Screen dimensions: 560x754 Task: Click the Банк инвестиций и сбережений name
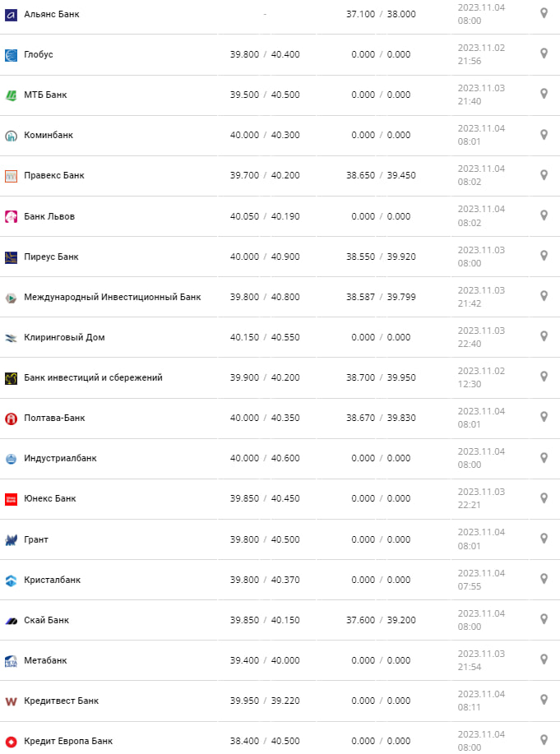point(93,377)
